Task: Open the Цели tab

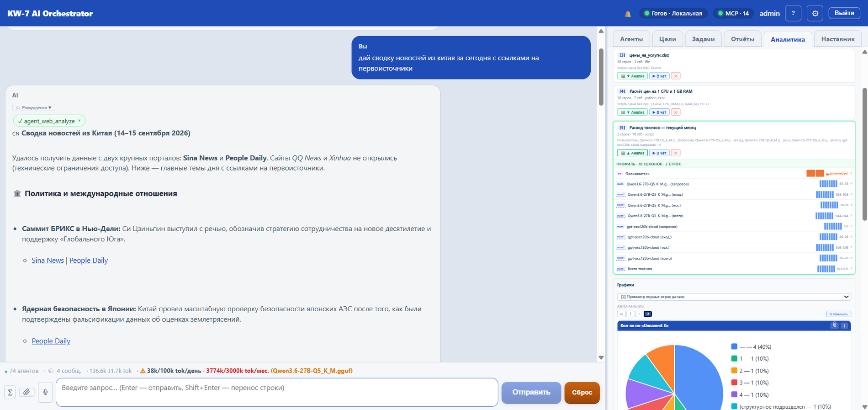Action: 667,39
